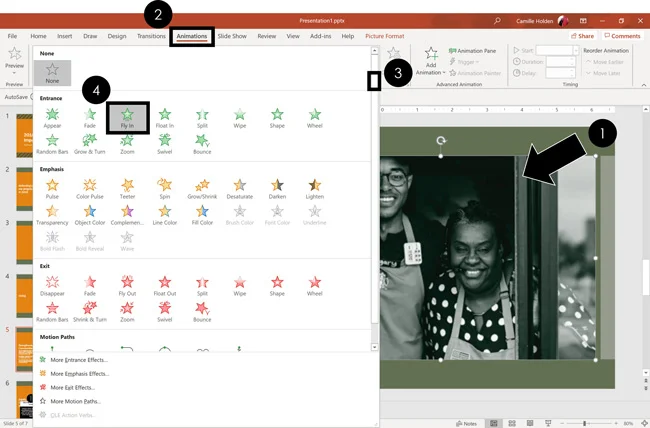Image resolution: width=650 pixels, height=428 pixels.
Task: Switch to the Design tab
Action: coord(117,36)
